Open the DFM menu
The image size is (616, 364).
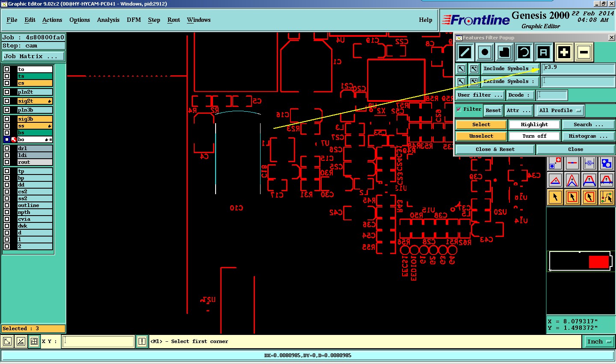[134, 20]
